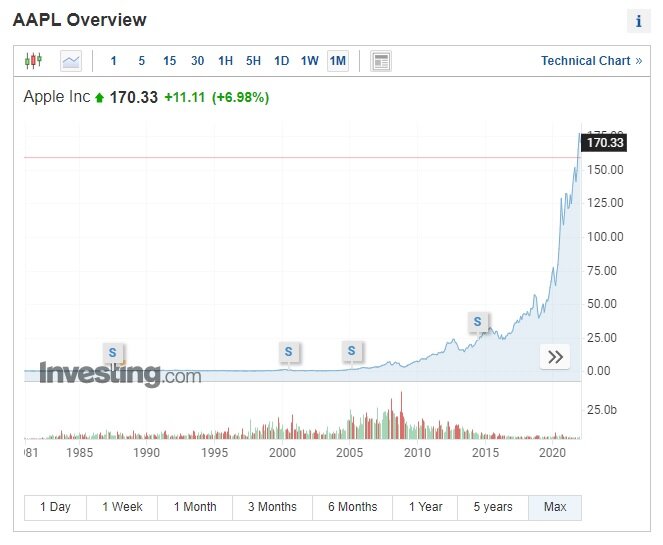The height and width of the screenshot is (545, 663).
Task: Switch to candlestick chart type
Action: coord(33,61)
